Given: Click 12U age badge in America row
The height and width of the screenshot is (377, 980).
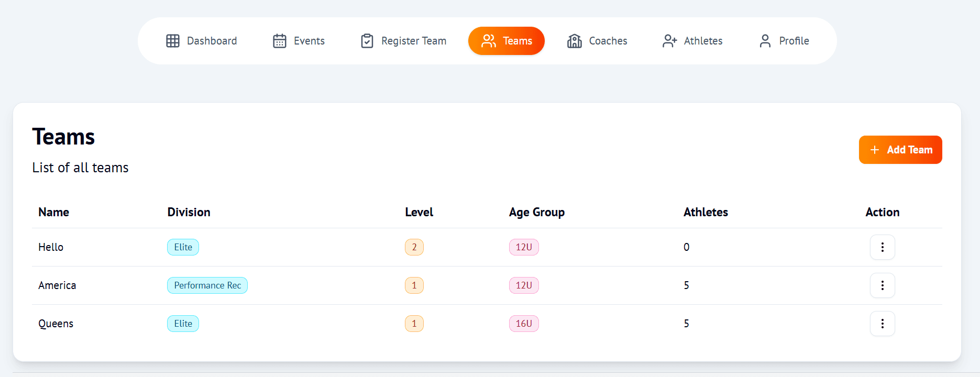Looking at the screenshot, I should click(524, 285).
